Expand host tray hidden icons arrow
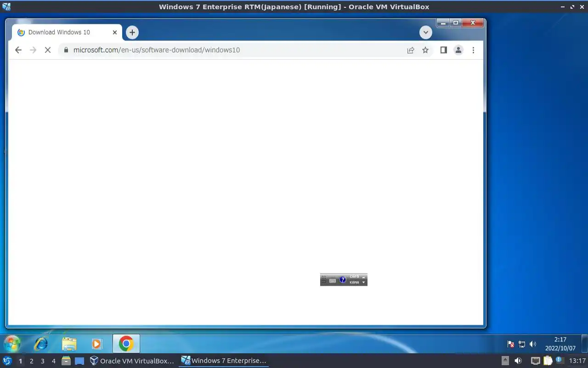 (x=505, y=361)
